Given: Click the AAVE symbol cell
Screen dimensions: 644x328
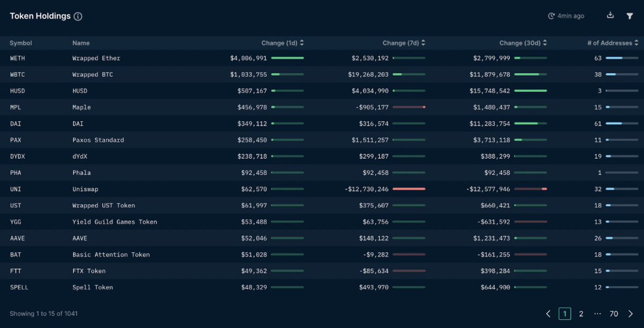Looking at the screenshot, I should 18,238.
